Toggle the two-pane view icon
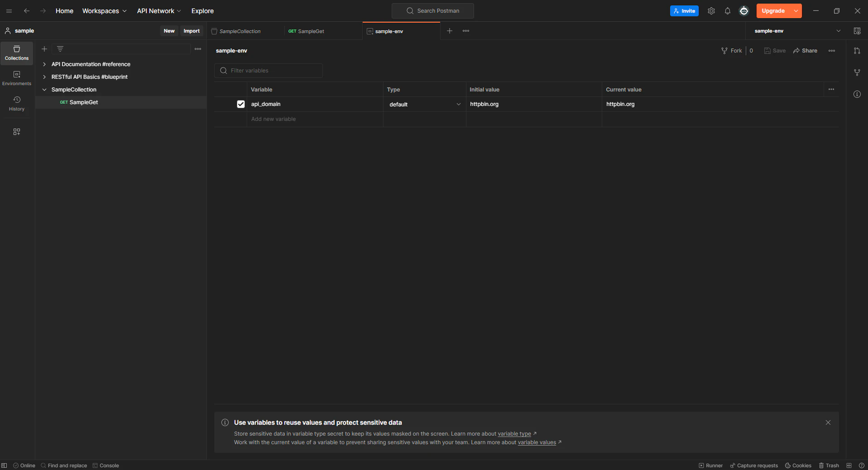 849,465
